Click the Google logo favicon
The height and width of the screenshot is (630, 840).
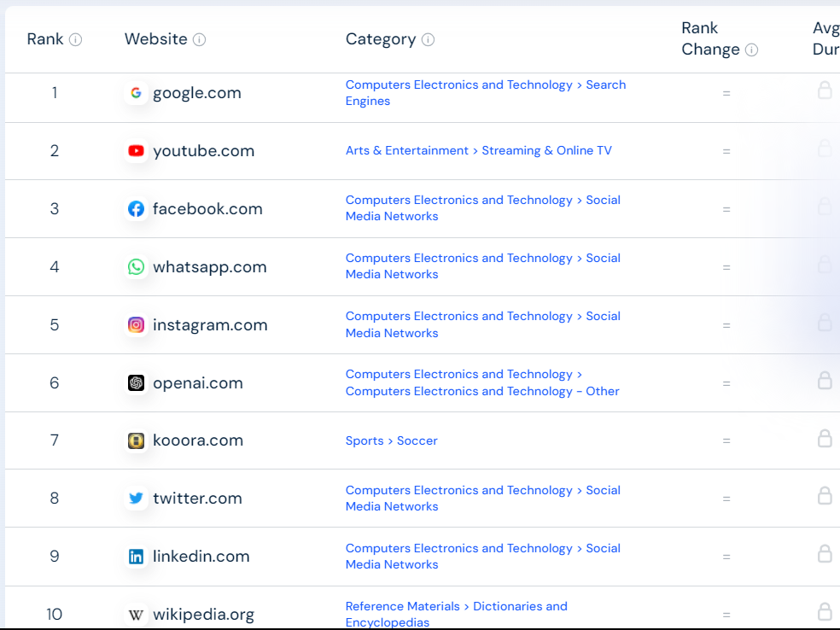[x=136, y=93]
